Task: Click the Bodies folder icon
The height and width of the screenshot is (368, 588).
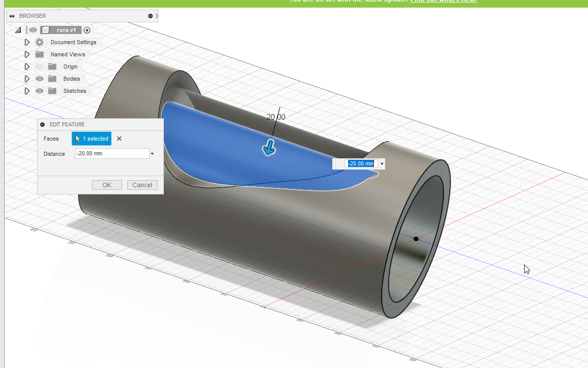Action: 52,79
